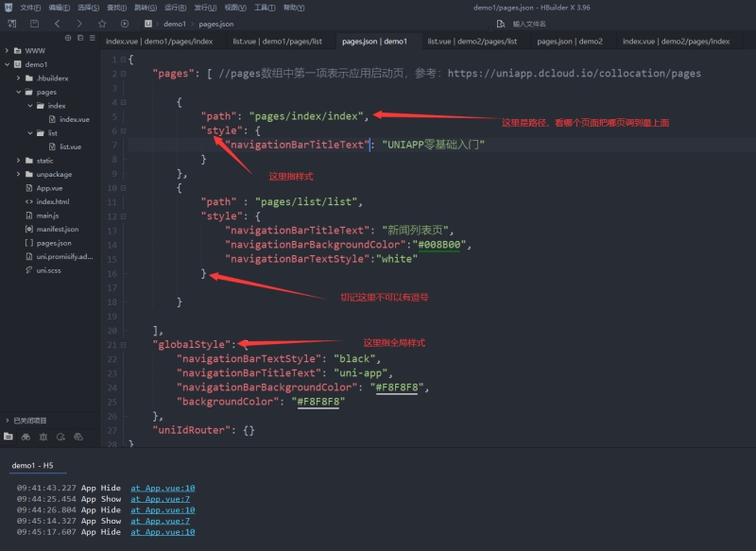This screenshot has height=551, width=756.
Task: Open the 发行(U) menu
Action: click(x=205, y=8)
